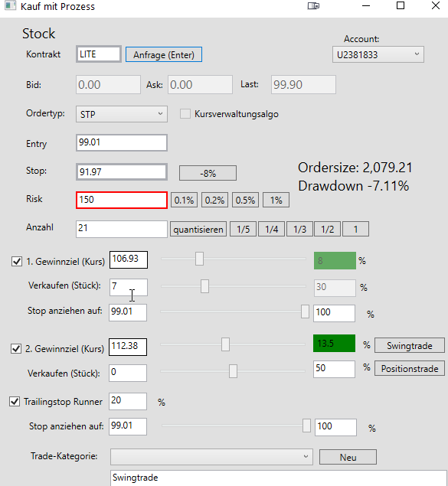Apply the Swingtrade preset button

pos(410,345)
